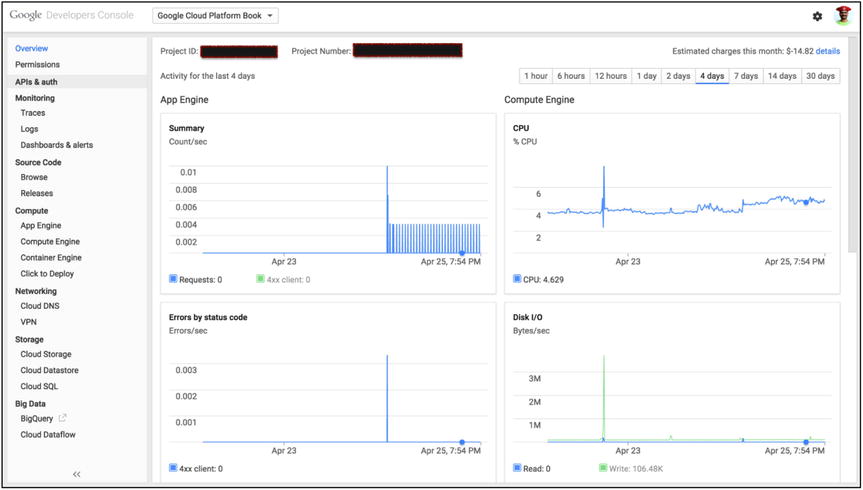Click the CPU chart title
Screen dimensions: 863x490
tap(521, 128)
